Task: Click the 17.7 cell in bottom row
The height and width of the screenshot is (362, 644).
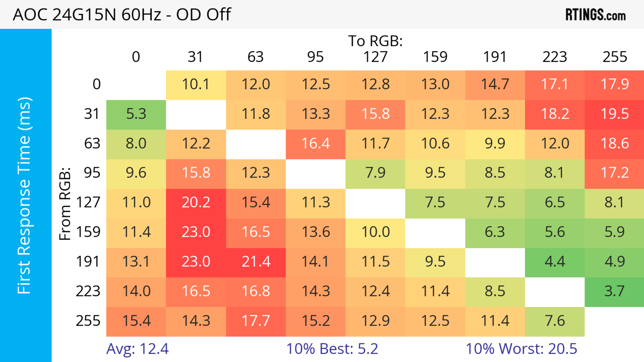Action: (256, 321)
